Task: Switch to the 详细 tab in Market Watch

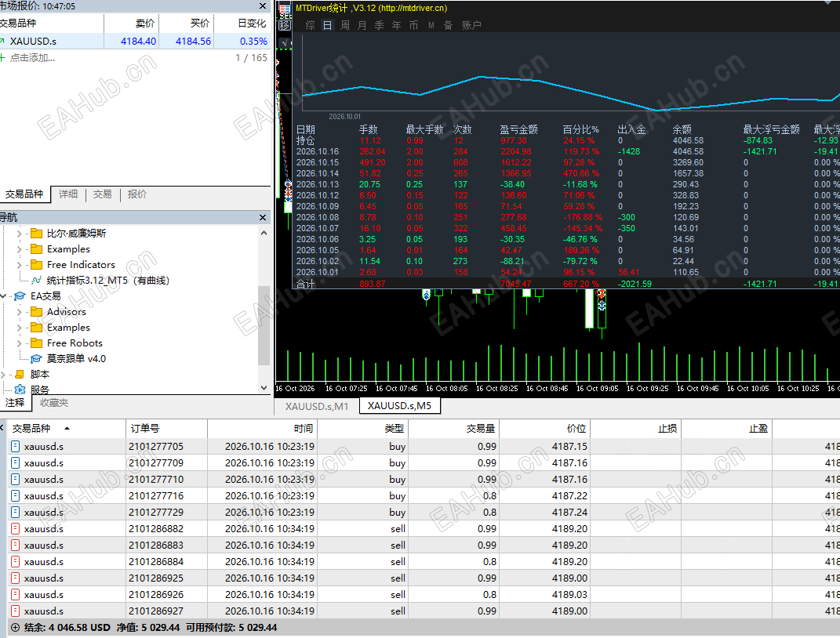Action: tap(68, 194)
